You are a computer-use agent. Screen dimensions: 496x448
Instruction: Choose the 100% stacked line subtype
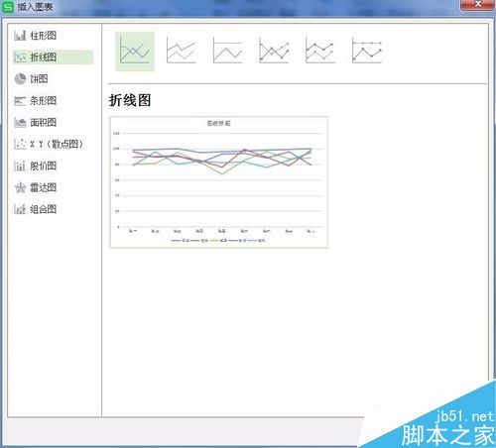[227, 51]
